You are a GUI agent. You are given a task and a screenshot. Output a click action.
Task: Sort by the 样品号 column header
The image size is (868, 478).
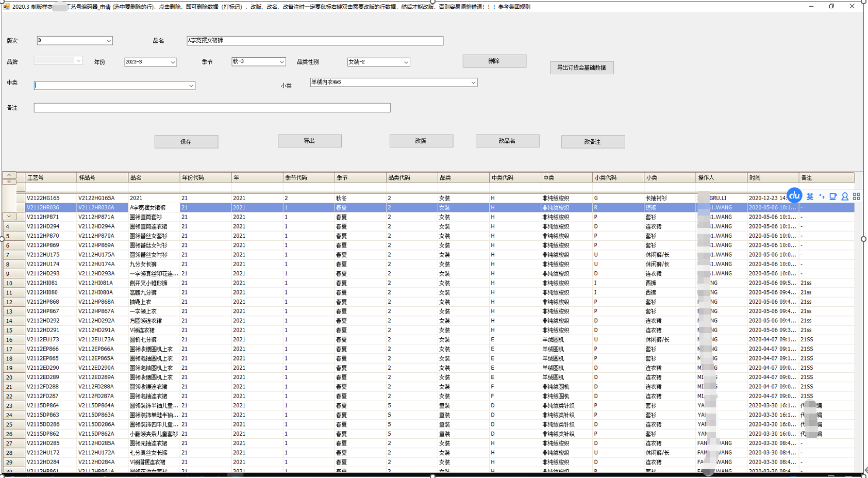[103, 177]
